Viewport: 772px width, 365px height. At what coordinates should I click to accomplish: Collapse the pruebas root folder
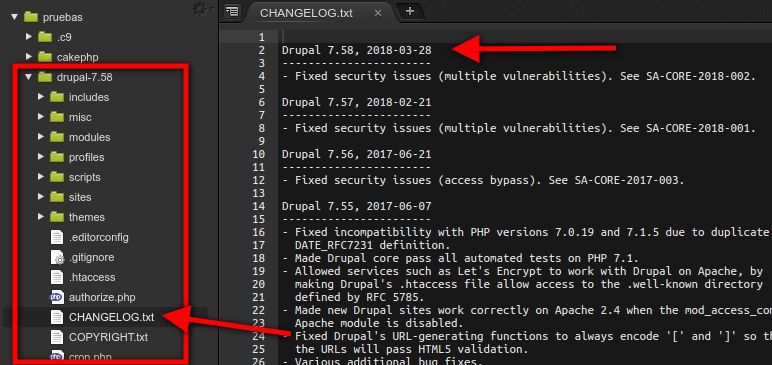pyautogui.click(x=14, y=17)
